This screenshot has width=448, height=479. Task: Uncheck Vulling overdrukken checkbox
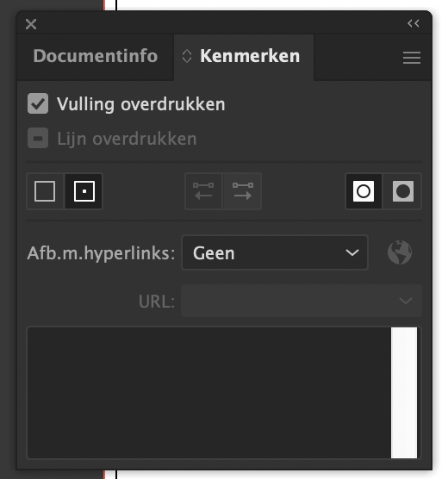[x=38, y=103]
